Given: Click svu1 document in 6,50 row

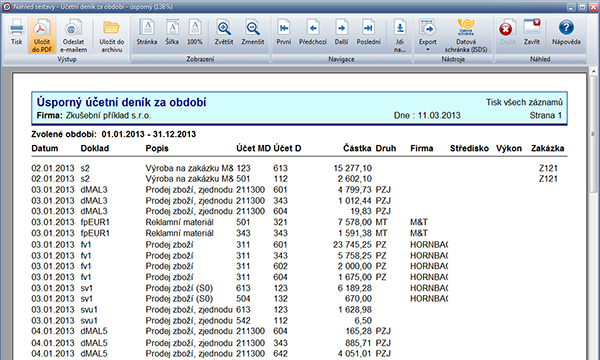Looking at the screenshot, I should pyautogui.click(x=89, y=321).
